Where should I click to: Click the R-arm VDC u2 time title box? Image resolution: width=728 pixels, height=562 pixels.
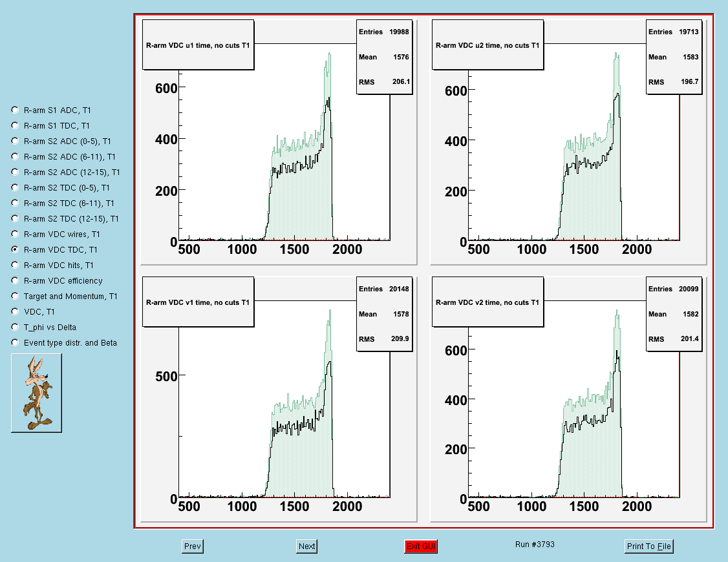487,45
